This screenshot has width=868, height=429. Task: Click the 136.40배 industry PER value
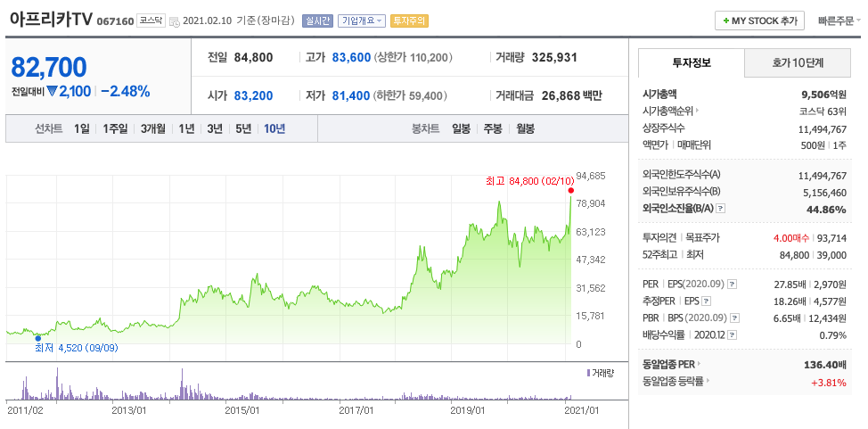[825, 366]
